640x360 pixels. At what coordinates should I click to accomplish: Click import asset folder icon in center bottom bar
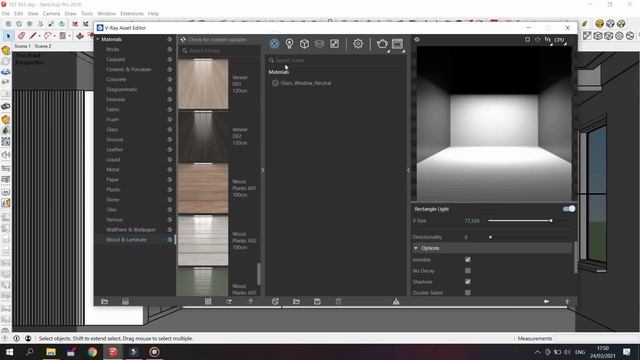296,301
